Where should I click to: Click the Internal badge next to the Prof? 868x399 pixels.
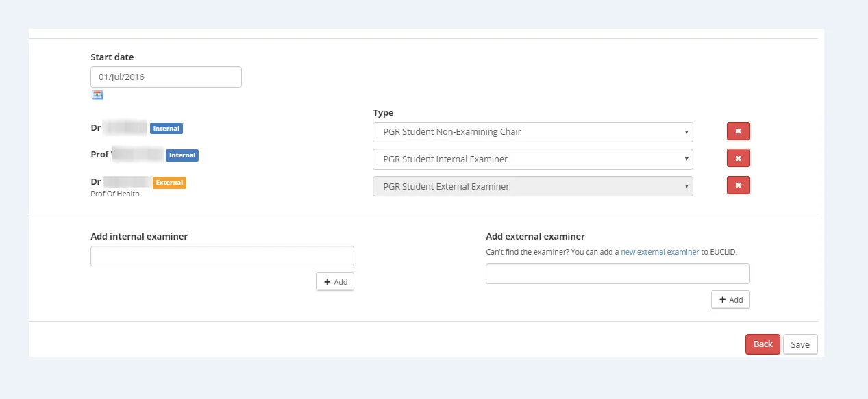pyautogui.click(x=182, y=155)
